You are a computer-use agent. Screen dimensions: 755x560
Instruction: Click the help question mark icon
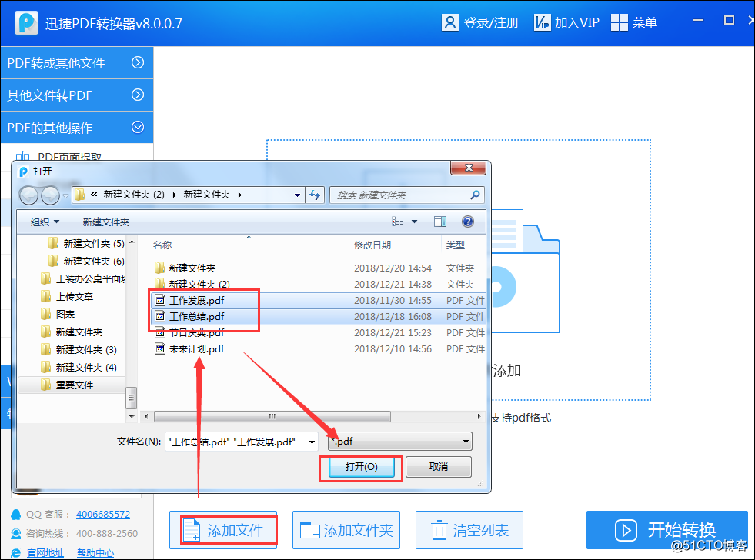tap(467, 222)
